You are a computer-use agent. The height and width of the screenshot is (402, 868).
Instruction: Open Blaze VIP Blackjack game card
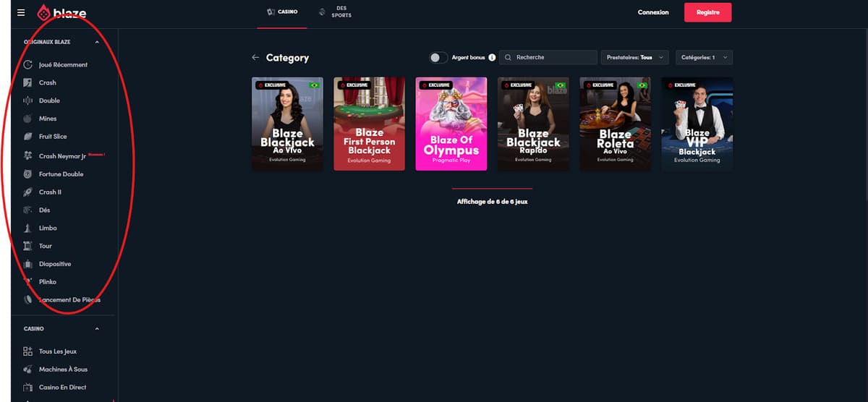click(x=697, y=124)
